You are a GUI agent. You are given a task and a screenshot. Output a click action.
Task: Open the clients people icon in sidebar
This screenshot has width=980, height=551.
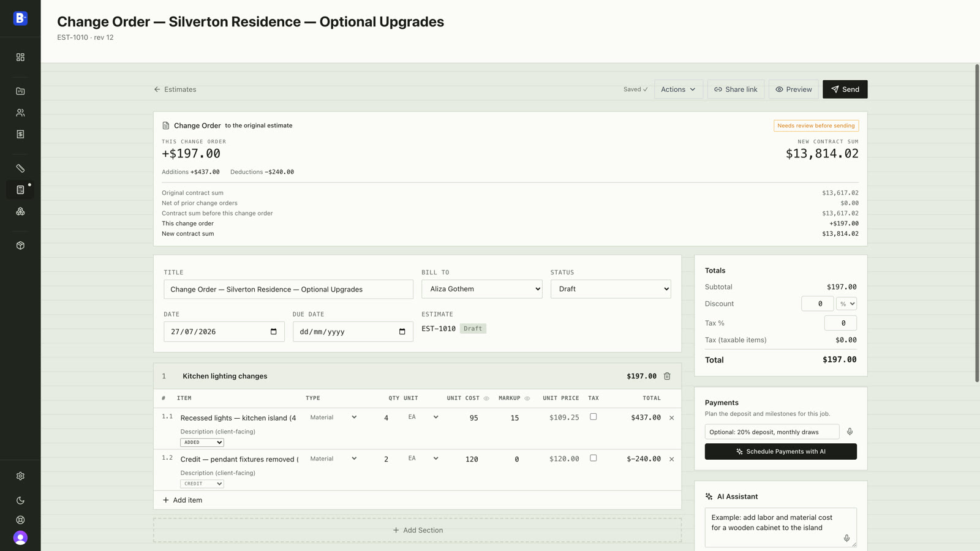tap(20, 113)
